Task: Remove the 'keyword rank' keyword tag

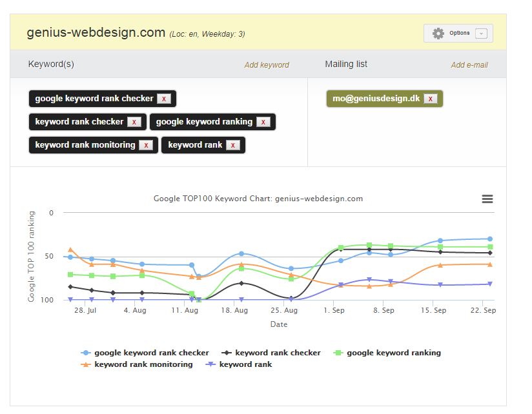Action: (232, 145)
